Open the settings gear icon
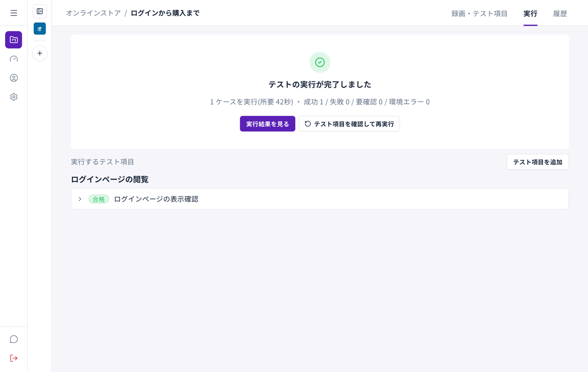The height and width of the screenshot is (372, 588). pyautogui.click(x=14, y=97)
